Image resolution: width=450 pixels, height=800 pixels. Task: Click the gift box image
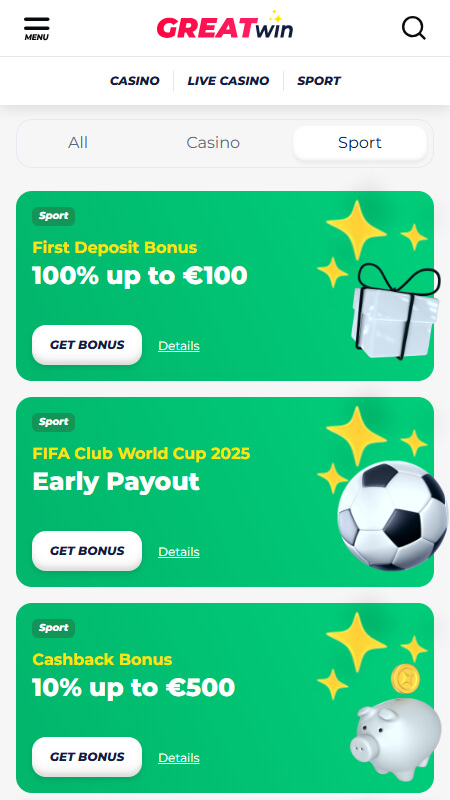(x=395, y=311)
